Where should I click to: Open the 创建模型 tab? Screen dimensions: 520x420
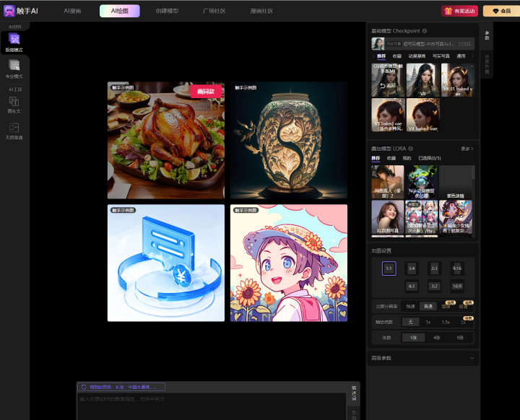(168, 11)
